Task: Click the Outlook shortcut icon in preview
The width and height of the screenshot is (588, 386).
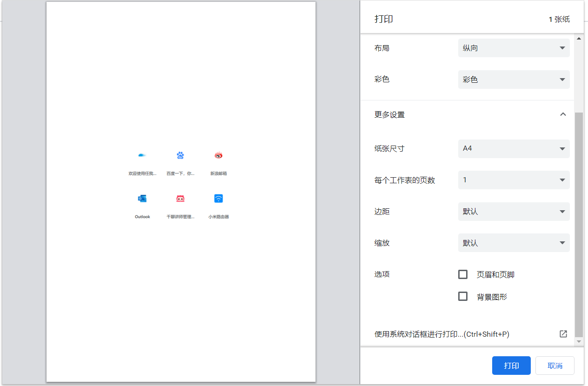Action: point(142,199)
